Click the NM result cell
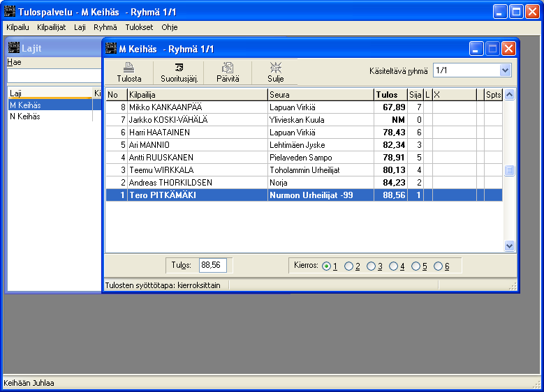544x392 pixels. click(x=390, y=119)
